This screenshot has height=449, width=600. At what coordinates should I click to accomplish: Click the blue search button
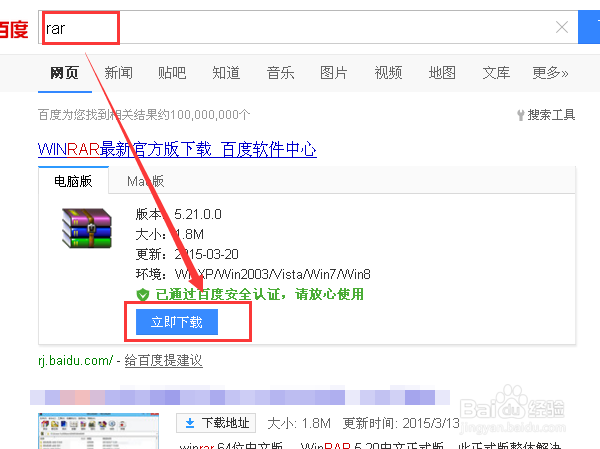[x=589, y=27]
